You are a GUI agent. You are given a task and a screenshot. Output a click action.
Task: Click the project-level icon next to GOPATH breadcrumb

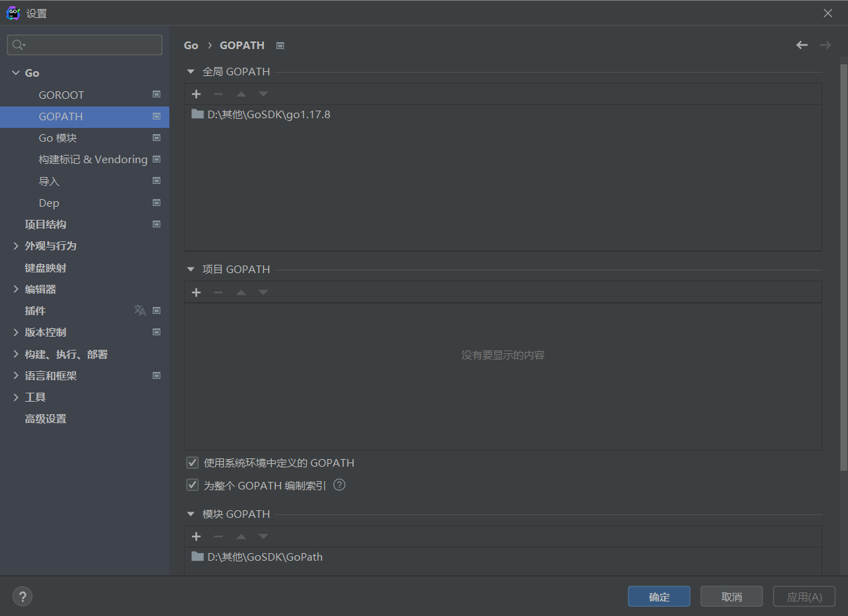[280, 46]
